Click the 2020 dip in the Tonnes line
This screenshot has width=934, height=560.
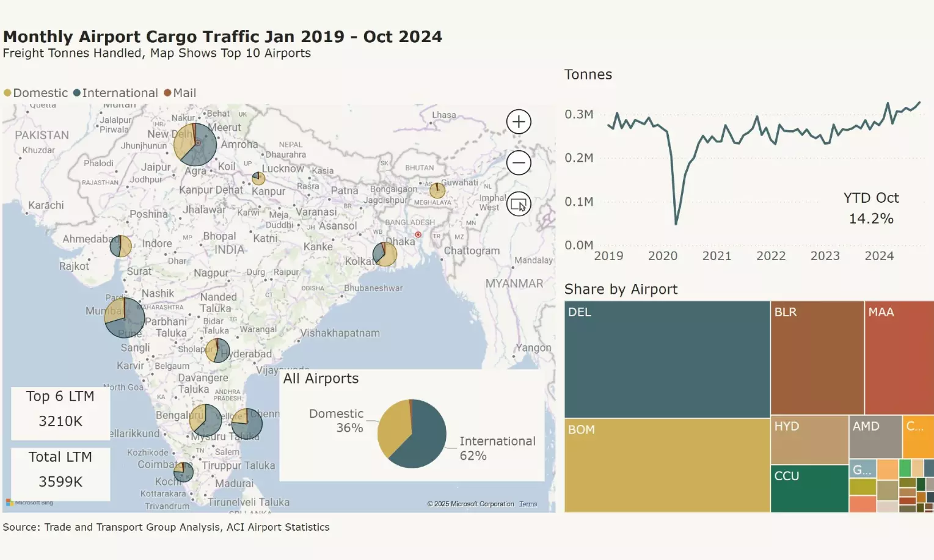tap(676, 223)
